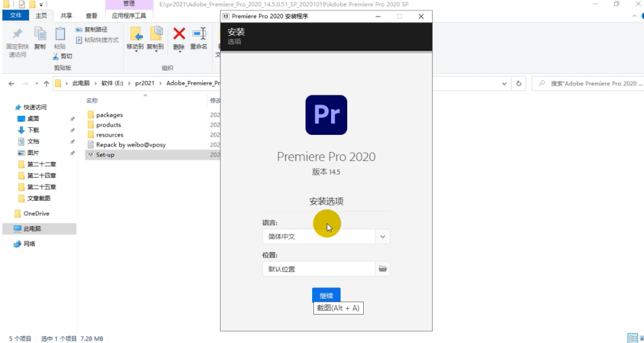
Task: Click the address bar refresh button
Action: (519, 83)
